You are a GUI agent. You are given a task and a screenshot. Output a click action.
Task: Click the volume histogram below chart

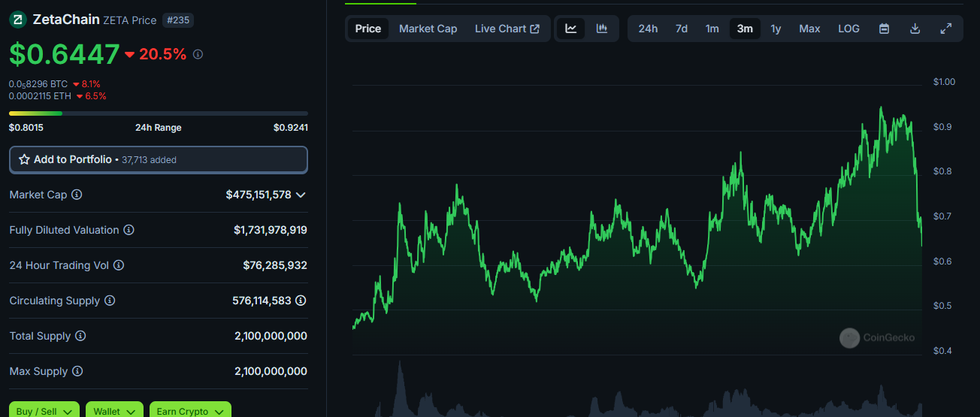click(x=637, y=389)
